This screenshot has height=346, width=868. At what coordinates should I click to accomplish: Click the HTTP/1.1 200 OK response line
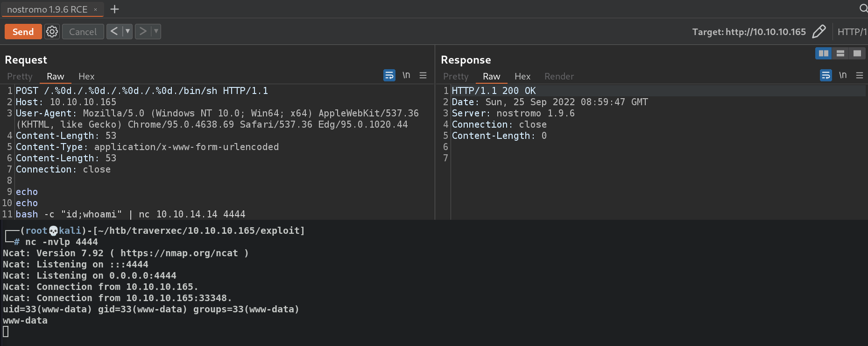(x=494, y=91)
